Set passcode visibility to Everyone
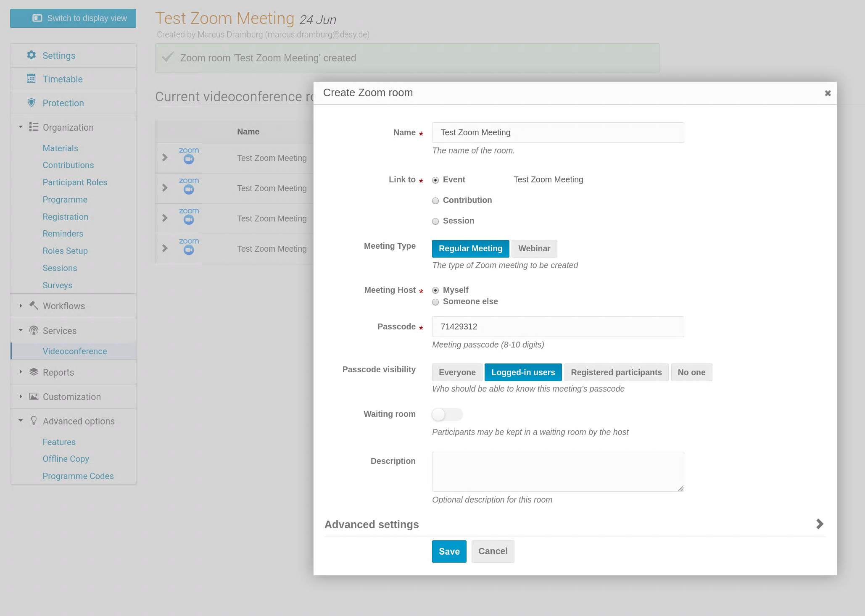The image size is (865, 616). [x=457, y=372]
